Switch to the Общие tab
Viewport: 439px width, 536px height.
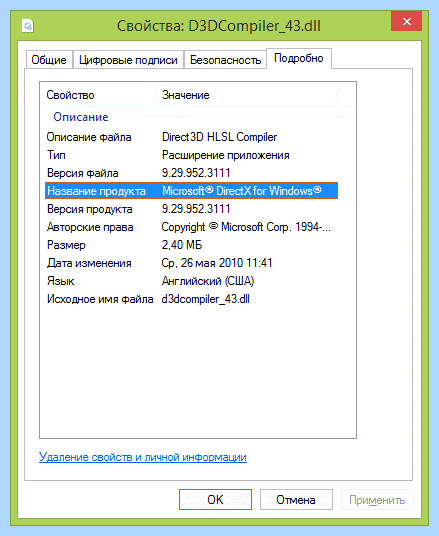point(49,60)
